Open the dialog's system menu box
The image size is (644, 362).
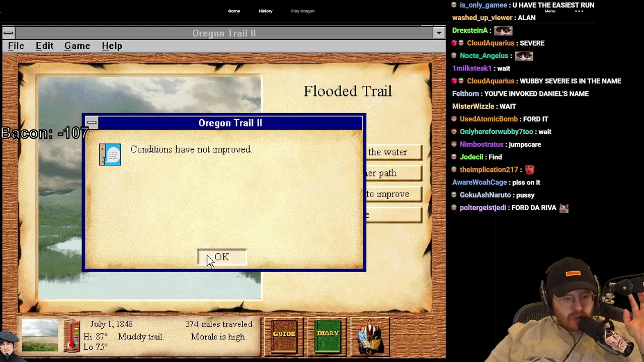(x=92, y=123)
